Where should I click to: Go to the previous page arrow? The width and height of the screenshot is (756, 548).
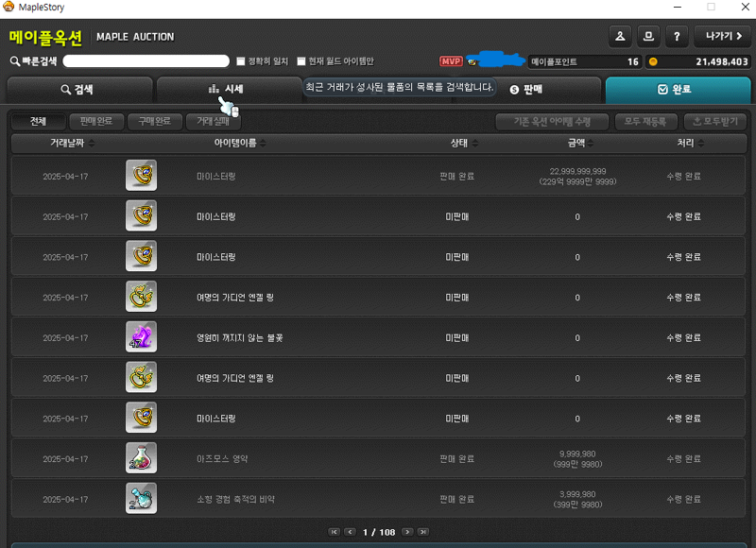pyautogui.click(x=351, y=532)
